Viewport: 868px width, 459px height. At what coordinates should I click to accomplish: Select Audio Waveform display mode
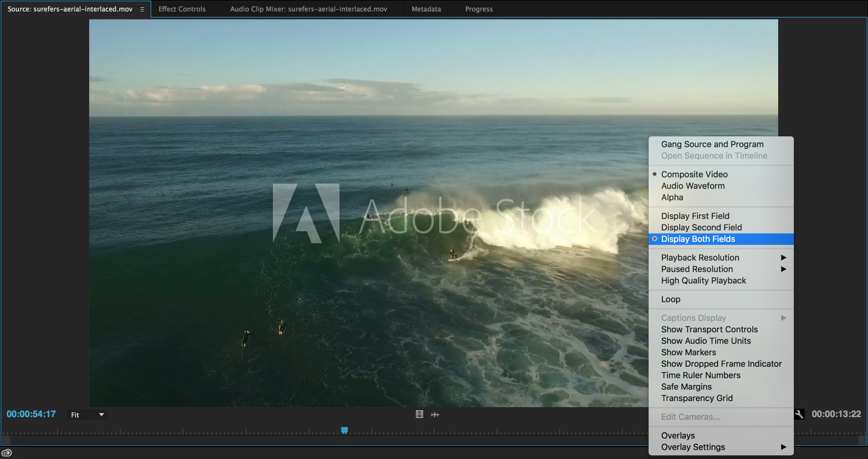(x=721, y=186)
